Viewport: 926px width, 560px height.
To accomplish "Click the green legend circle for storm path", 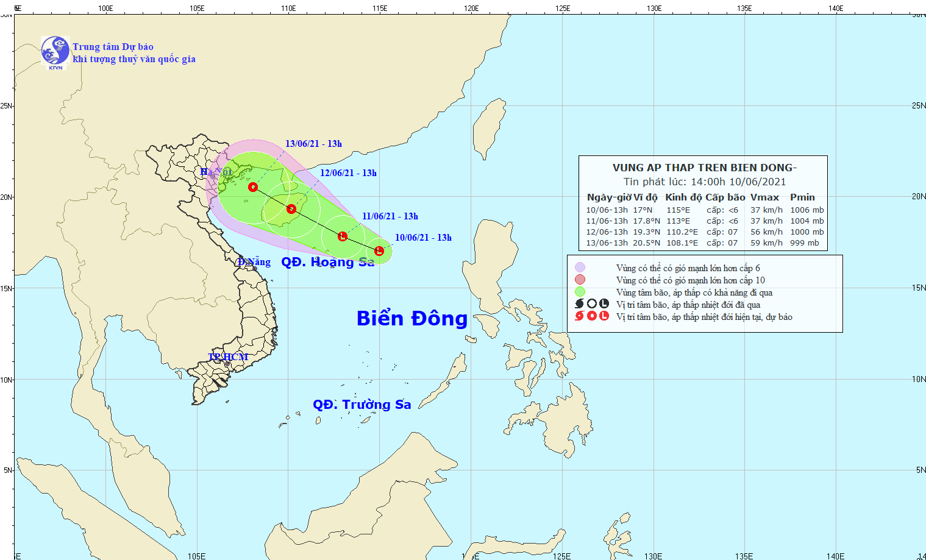I will (x=580, y=292).
